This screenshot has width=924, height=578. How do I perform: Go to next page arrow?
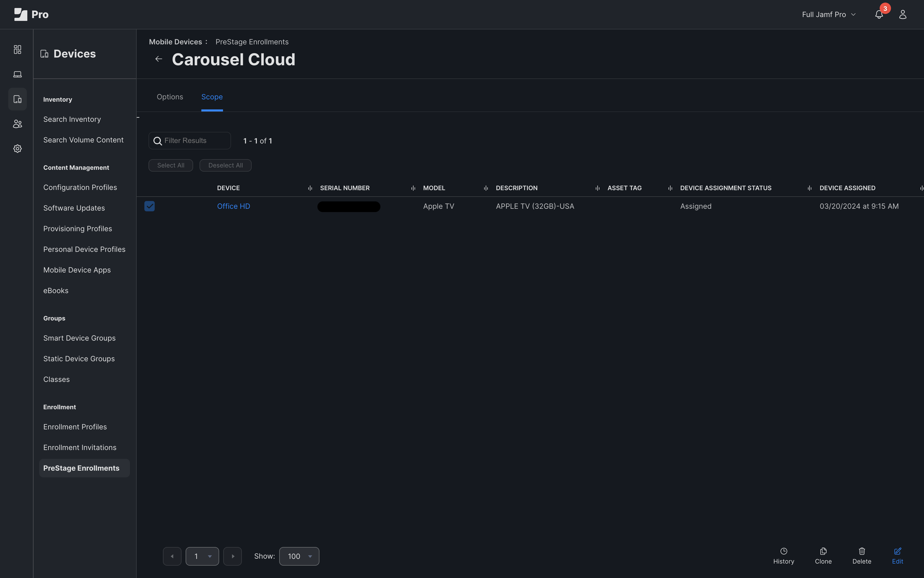pyautogui.click(x=233, y=556)
